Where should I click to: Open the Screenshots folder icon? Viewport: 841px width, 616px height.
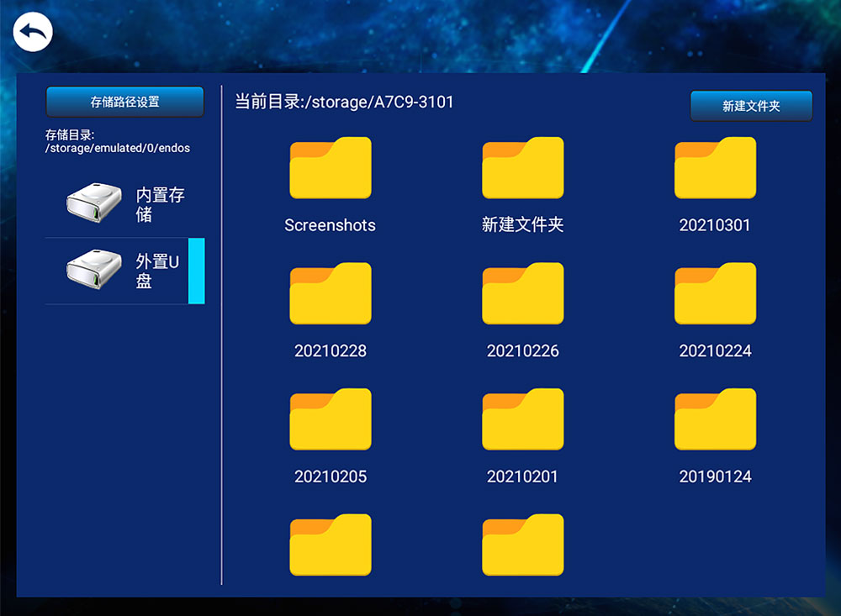tap(330, 168)
